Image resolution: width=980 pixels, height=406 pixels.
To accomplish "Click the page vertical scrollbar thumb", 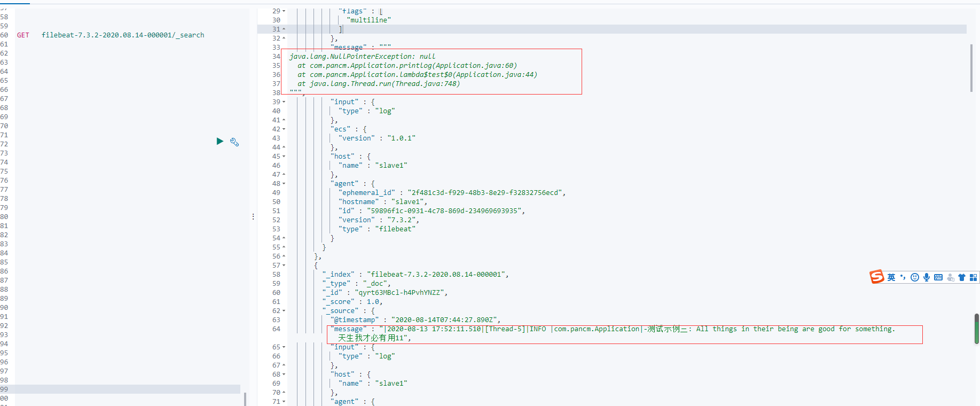I will [x=977, y=329].
